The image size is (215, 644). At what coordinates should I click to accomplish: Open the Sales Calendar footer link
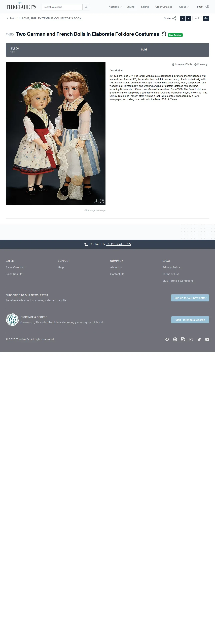point(15,267)
